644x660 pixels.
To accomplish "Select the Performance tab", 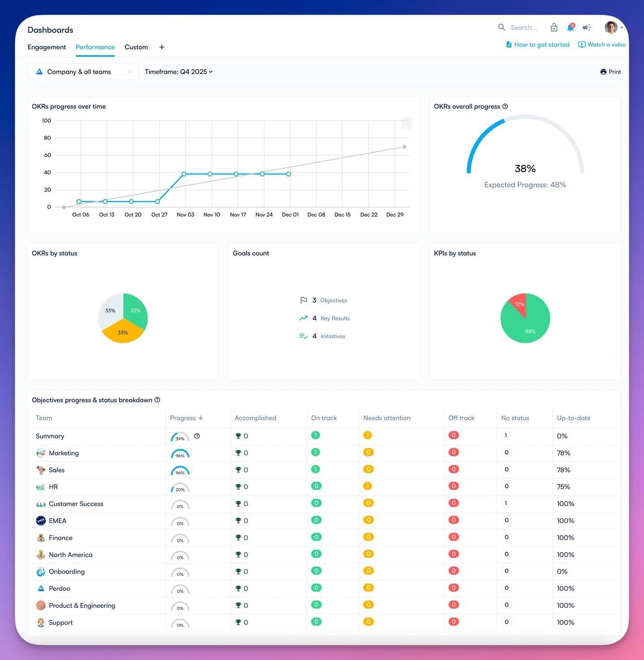I will coord(95,47).
